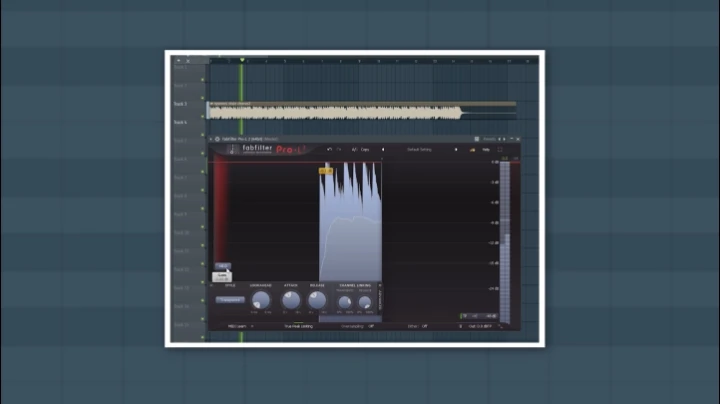Adjust the Transients channel linking knob

tap(345, 302)
